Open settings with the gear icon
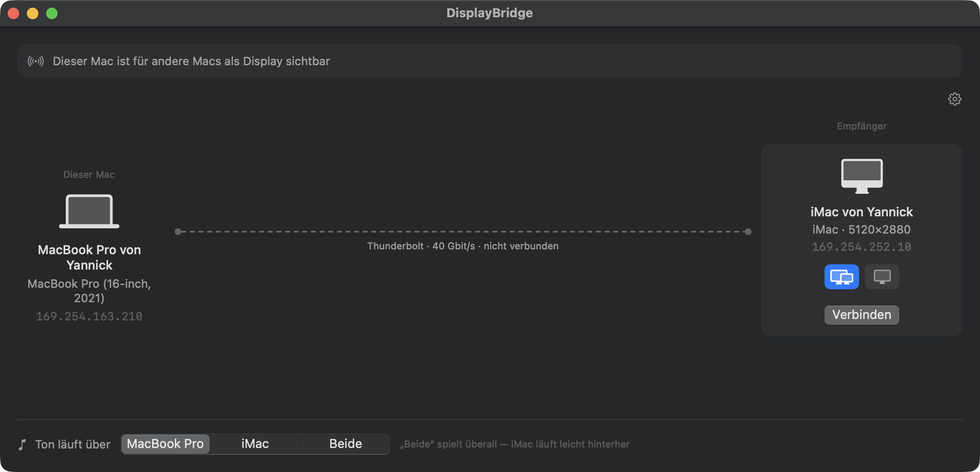 955,99
